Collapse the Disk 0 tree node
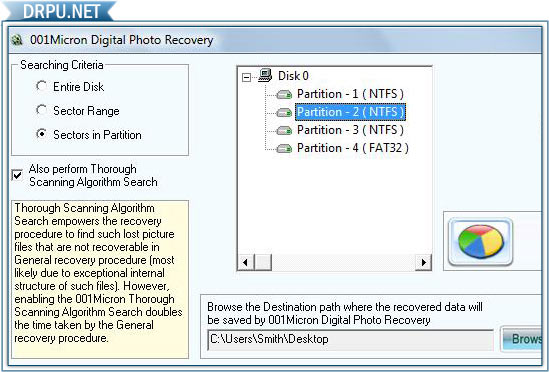The height and width of the screenshot is (372, 549). pyautogui.click(x=246, y=77)
